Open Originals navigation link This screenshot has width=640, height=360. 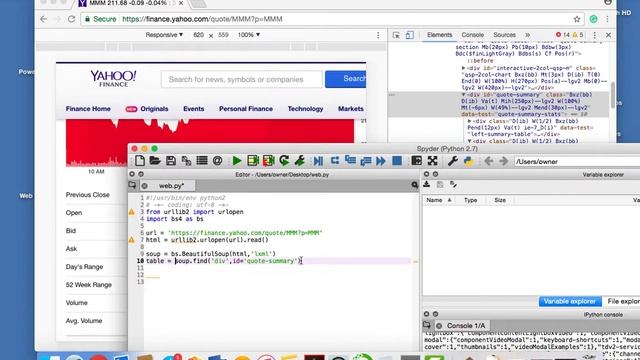click(154, 109)
